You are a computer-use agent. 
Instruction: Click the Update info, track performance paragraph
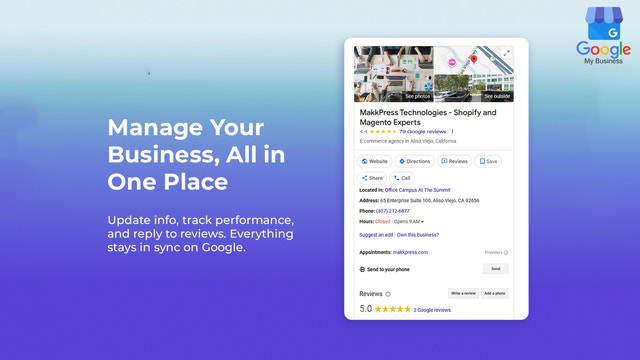201,233
